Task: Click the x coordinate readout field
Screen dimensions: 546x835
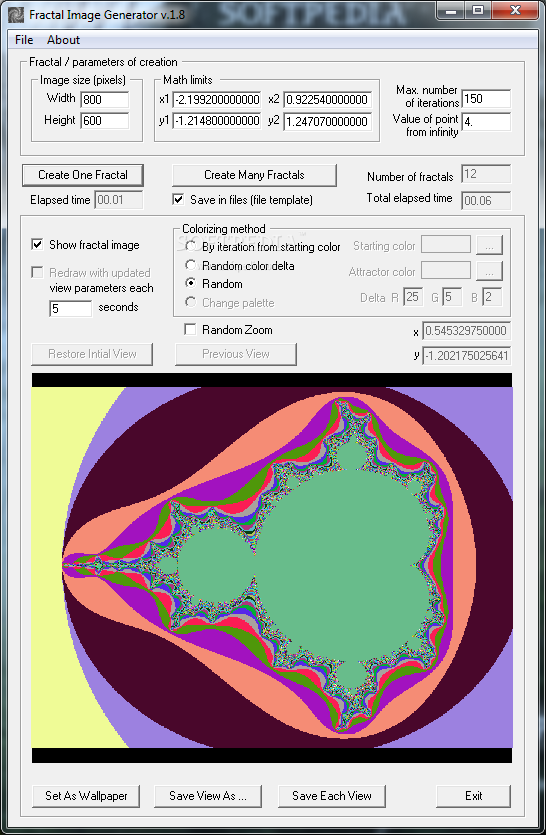Action: point(467,331)
